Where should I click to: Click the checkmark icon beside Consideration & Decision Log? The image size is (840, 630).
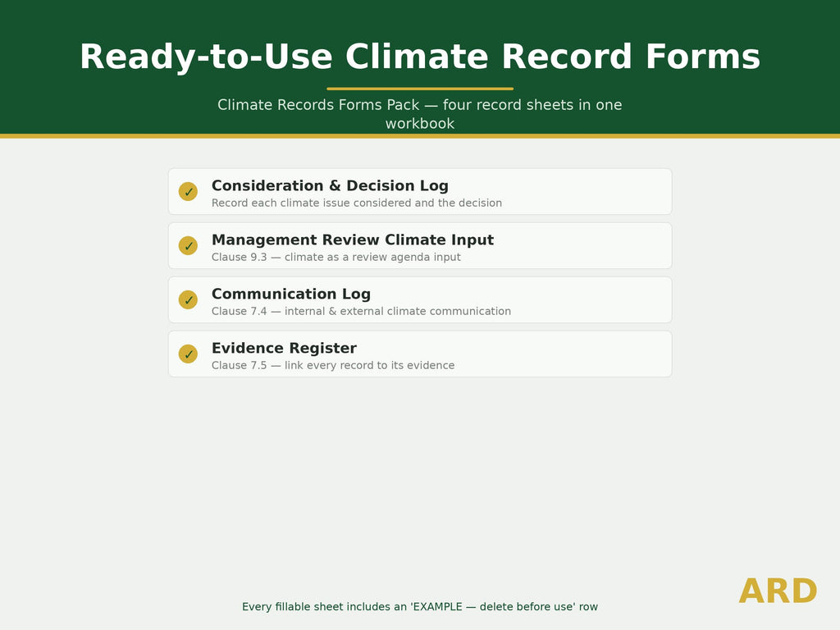click(x=188, y=192)
